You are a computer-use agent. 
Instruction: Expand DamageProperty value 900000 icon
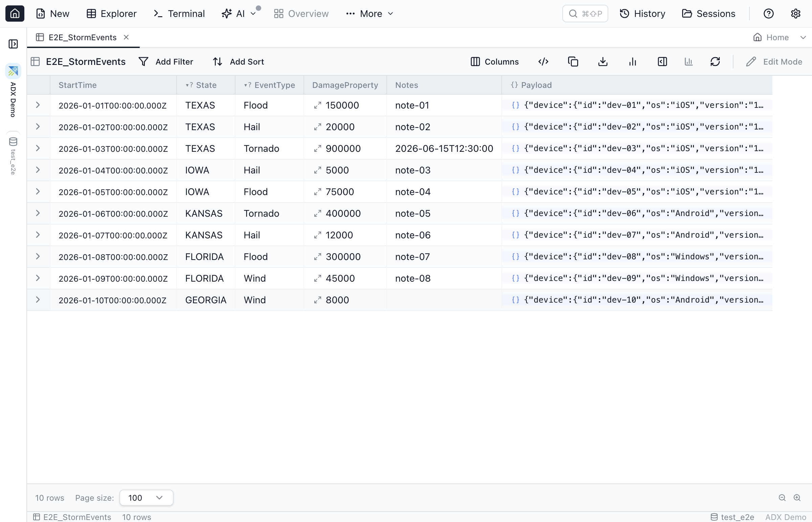[x=317, y=149]
